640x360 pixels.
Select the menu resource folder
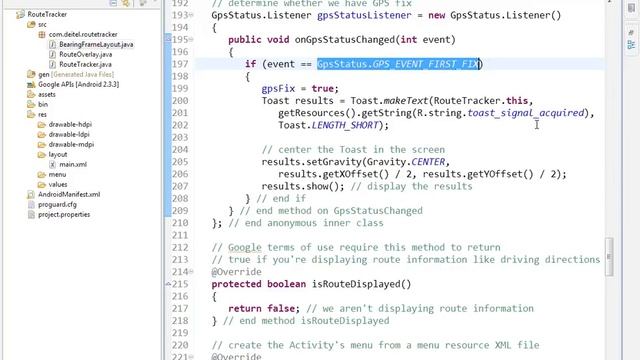click(52, 174)
